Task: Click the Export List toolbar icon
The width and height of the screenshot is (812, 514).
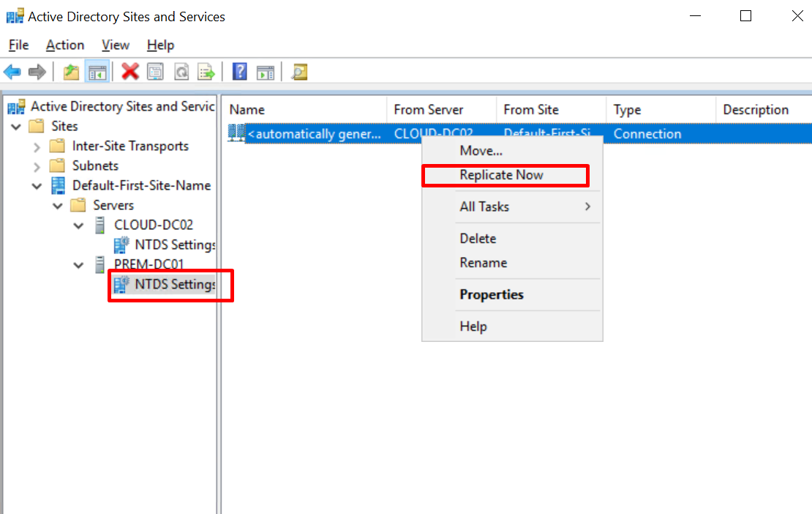Action: click(206, 72)
